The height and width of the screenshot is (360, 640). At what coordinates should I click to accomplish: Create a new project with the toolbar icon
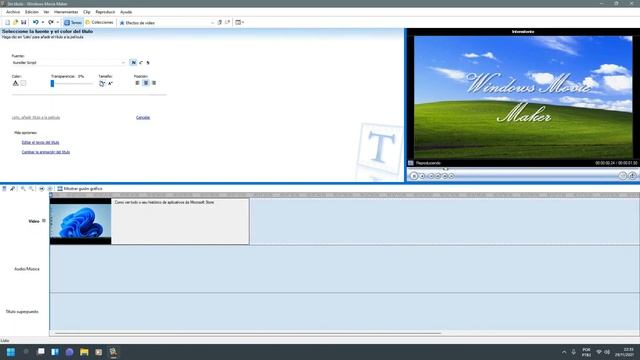coord(7,22)
